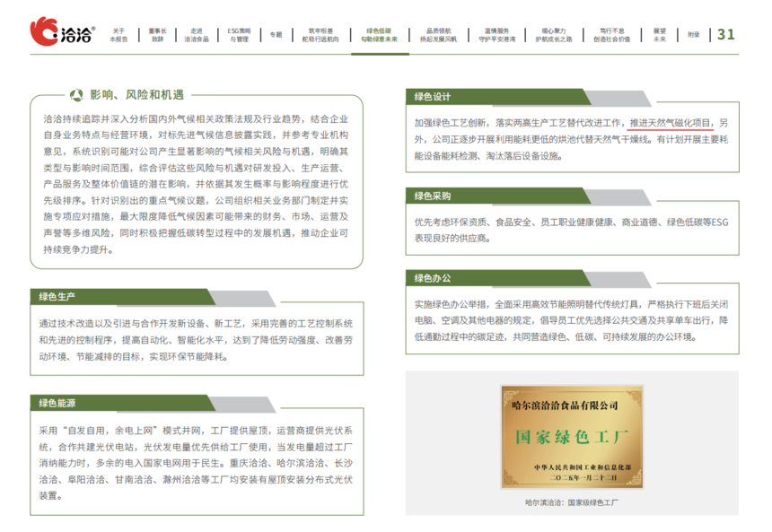This screenshot has height=532, width=772.
Task: Click the line 表现良好的供应商。
Action: click(x=452, y=239)
